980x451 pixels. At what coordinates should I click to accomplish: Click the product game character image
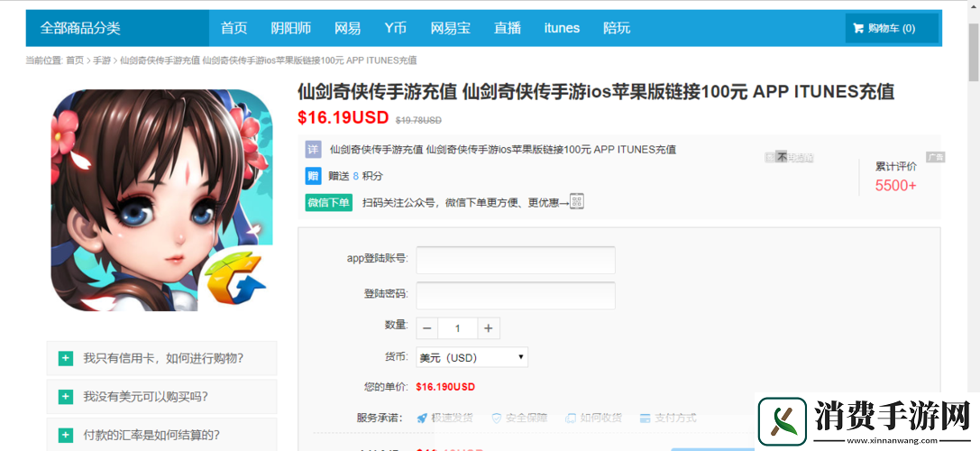pos(162,200)
